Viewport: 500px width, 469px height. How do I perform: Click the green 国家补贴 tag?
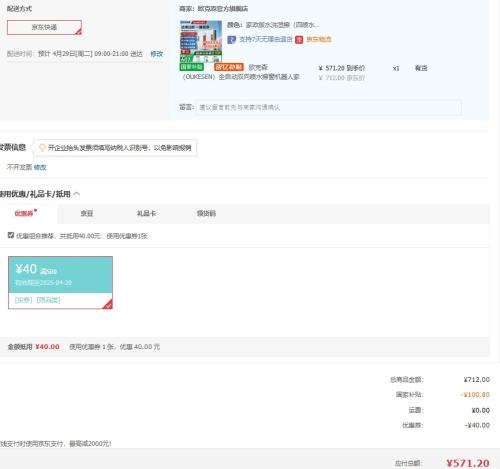point(191,67)
